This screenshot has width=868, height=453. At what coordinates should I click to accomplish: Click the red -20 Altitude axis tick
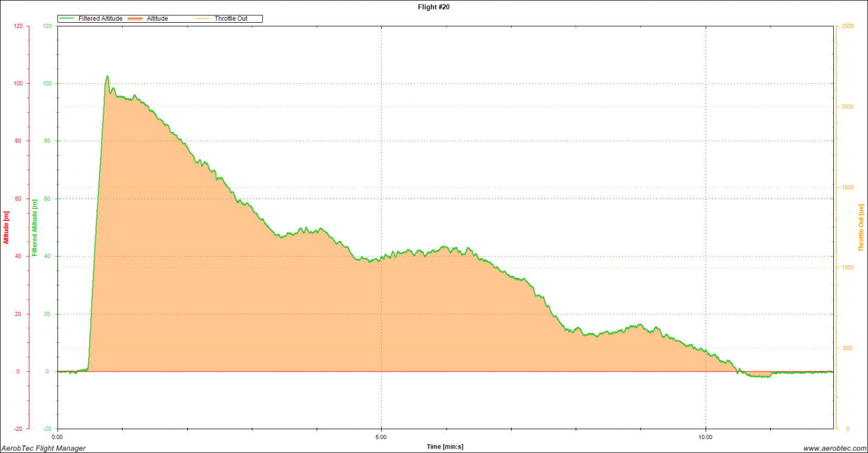point(18,429)
